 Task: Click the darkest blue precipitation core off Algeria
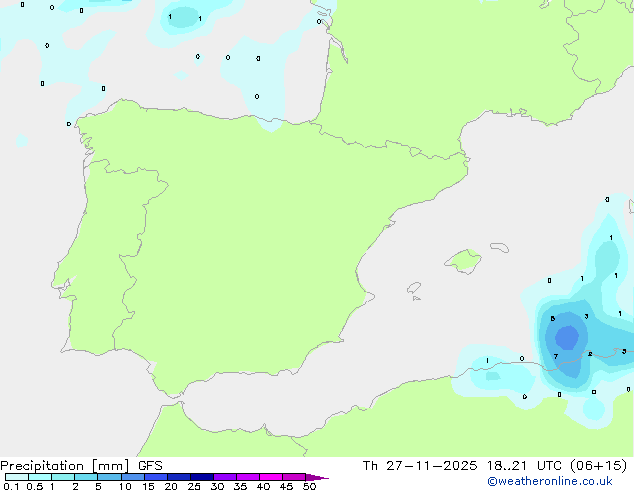[567, 337]
